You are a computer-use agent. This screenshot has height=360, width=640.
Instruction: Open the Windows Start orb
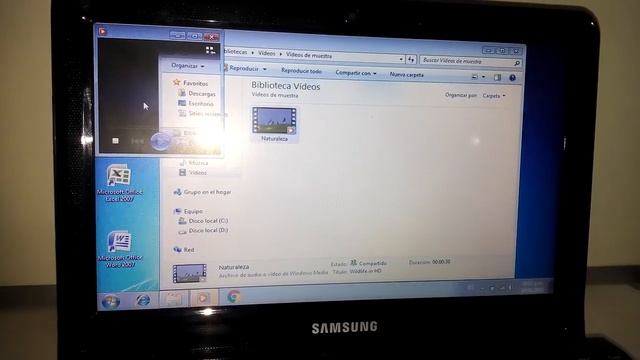[x=110, y=302]
